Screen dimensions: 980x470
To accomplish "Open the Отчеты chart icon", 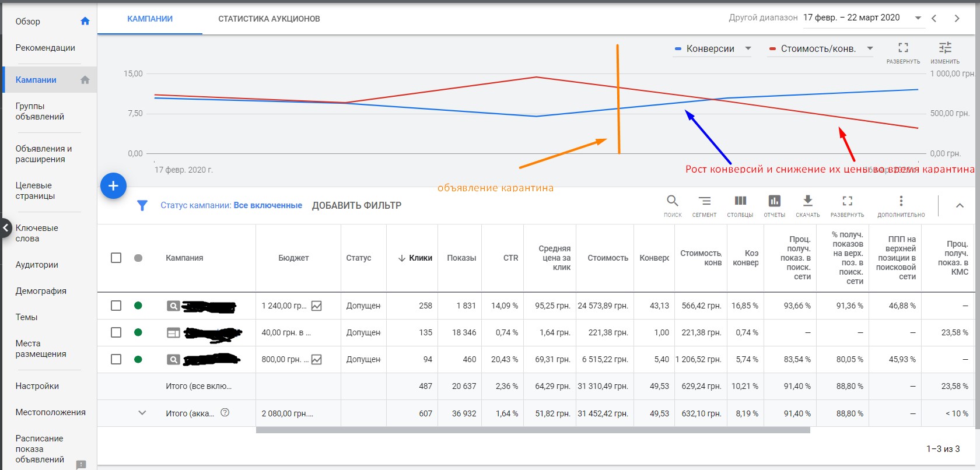I will (775, 201).
